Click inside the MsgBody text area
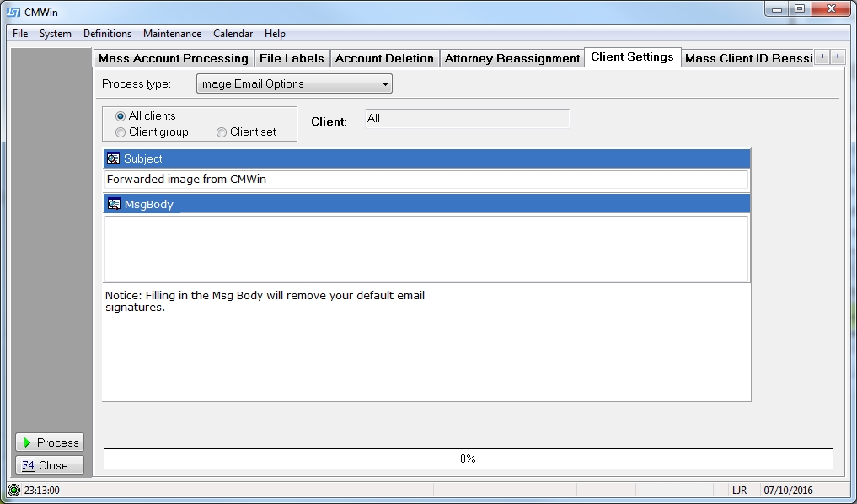Image resolution: width=857 pixels, height=504 pixels. 426,249
